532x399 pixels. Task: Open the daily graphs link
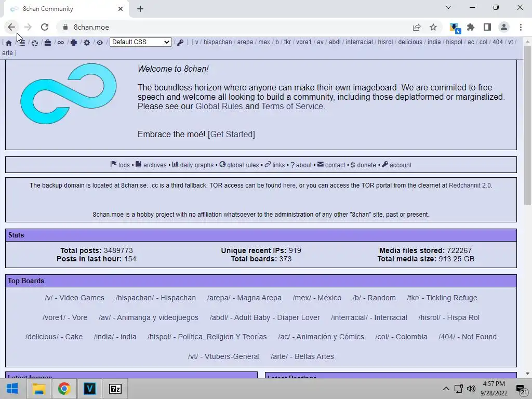193,165
